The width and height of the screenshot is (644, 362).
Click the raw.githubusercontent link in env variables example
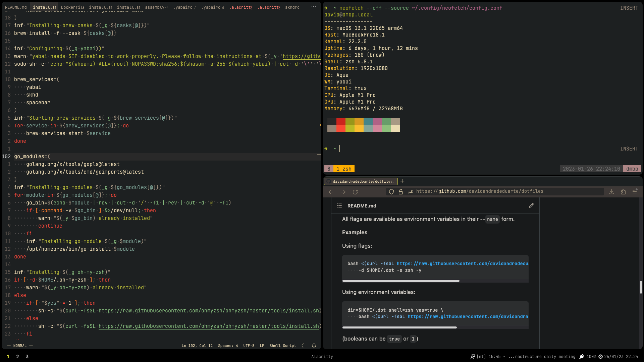(x=468, y=316)
